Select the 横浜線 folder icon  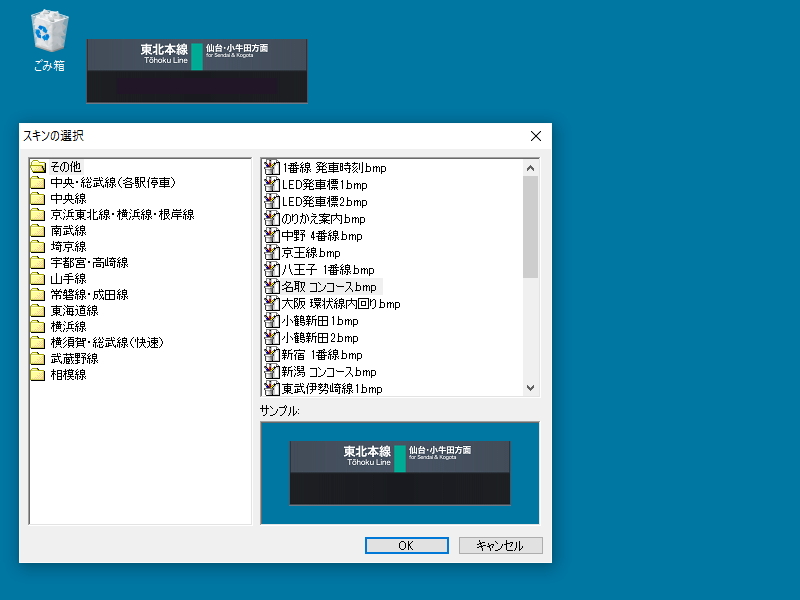point(38,327)
